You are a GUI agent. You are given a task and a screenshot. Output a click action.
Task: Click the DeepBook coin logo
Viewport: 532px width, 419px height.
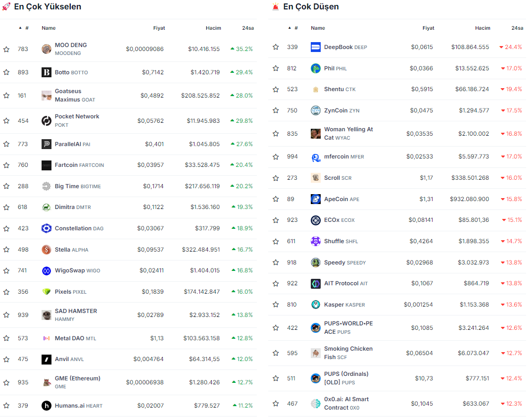(x=316, y=47)
